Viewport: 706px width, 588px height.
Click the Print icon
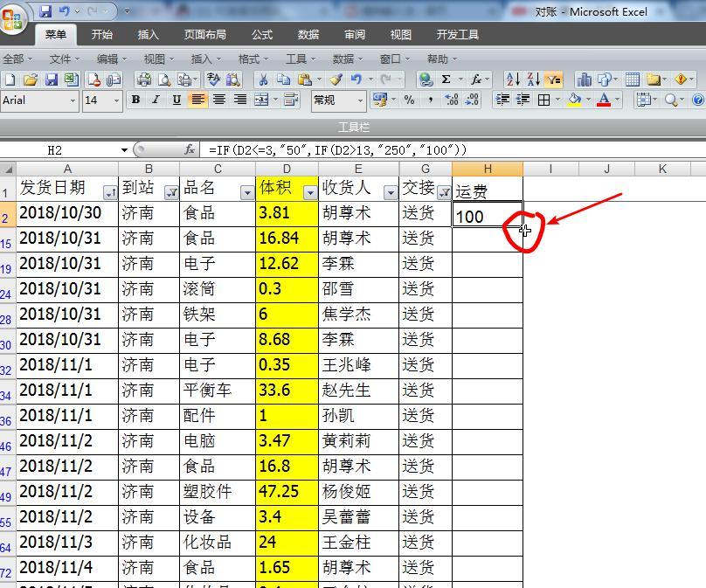click(143, 80)
